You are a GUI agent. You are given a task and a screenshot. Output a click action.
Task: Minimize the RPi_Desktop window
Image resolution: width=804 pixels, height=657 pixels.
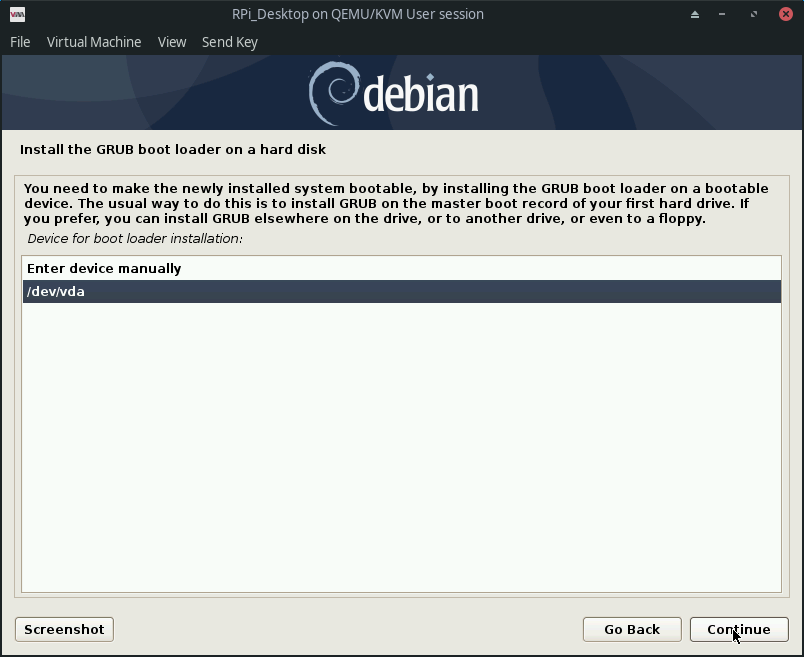point(722,14)
